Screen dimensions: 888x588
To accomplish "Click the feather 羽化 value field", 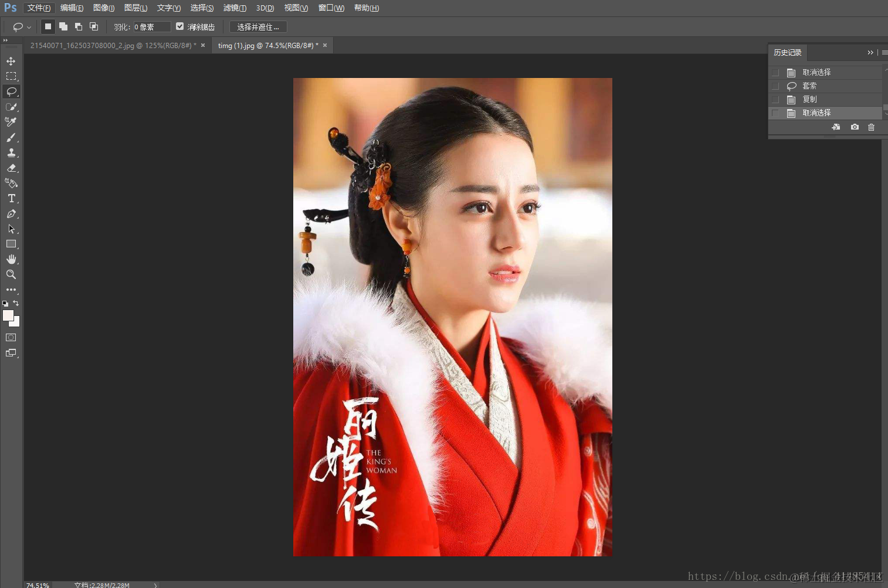I will (152, 27).
